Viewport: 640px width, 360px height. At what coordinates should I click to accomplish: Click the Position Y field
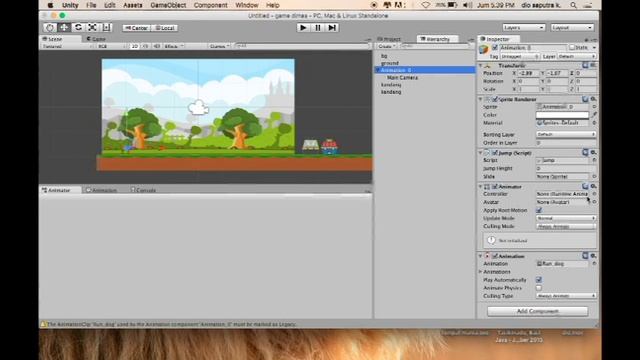(x=557, y=73)
